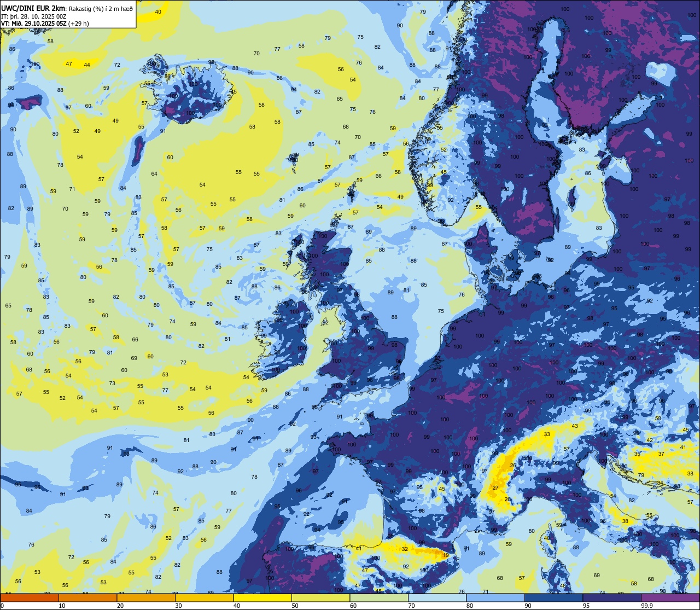Select the 90–95 dark blue legend swatch
The height and width of the screenshot is (610, 700).
[x=553, y=597]
